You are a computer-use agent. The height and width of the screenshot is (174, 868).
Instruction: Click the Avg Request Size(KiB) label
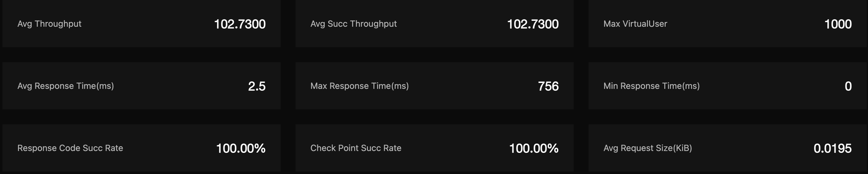[x=647, y=148]
